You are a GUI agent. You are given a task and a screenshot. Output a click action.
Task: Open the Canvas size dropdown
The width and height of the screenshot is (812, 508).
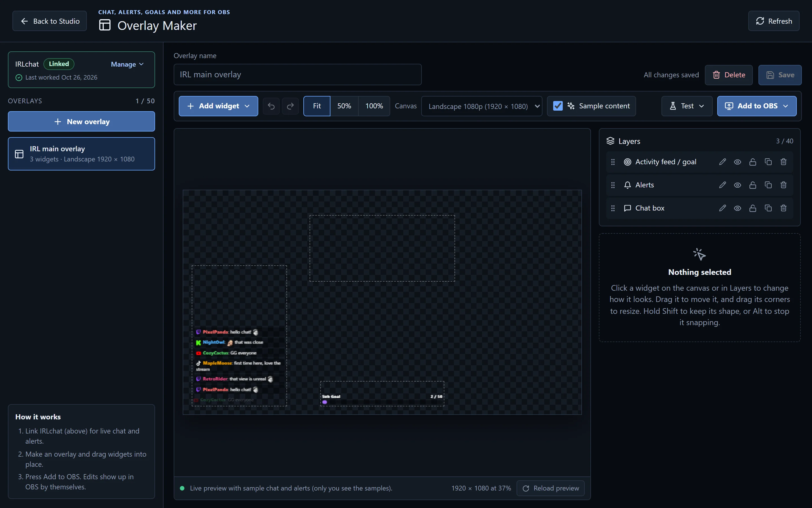(x=482, y=106)
